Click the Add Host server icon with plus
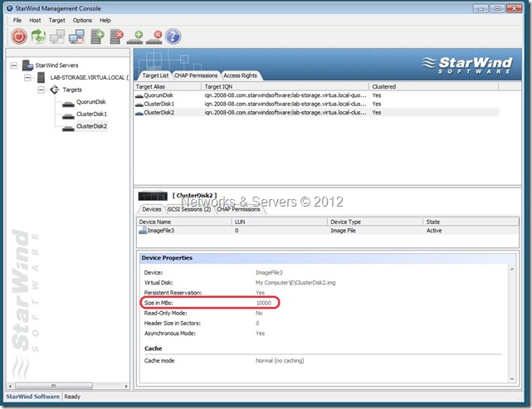Screen dimensions: 532x409 [97, 37]
